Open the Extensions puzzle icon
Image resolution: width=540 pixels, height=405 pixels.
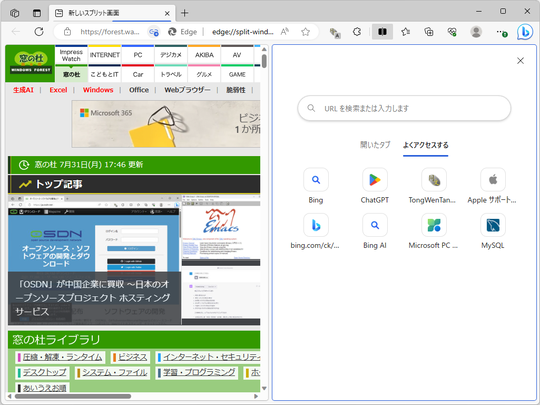(x=357, y=32)
